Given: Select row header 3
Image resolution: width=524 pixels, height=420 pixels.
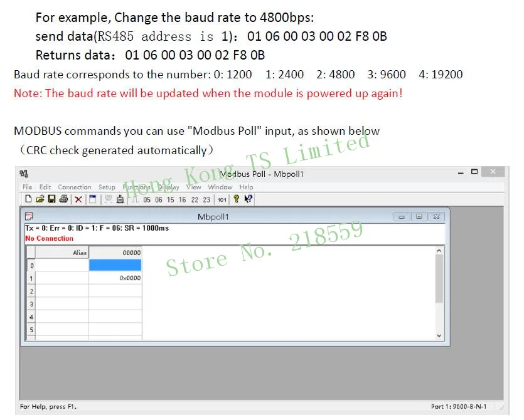Looking at the screenshot, I should [x=31, y=304].
